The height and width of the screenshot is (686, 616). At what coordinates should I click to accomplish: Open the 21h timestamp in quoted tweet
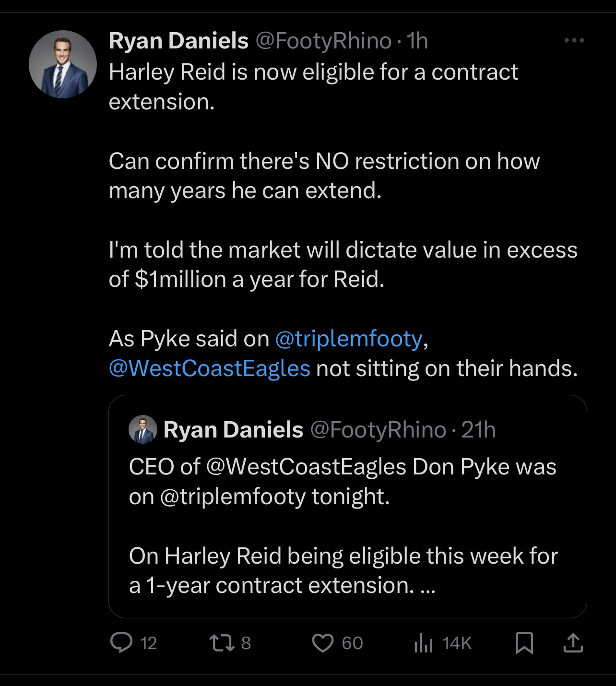[x=478, y=430]
